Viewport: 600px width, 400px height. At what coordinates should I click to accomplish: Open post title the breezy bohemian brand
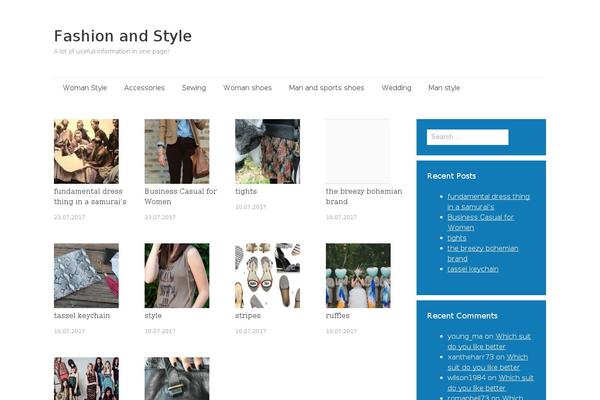click(x=364, y=196)
